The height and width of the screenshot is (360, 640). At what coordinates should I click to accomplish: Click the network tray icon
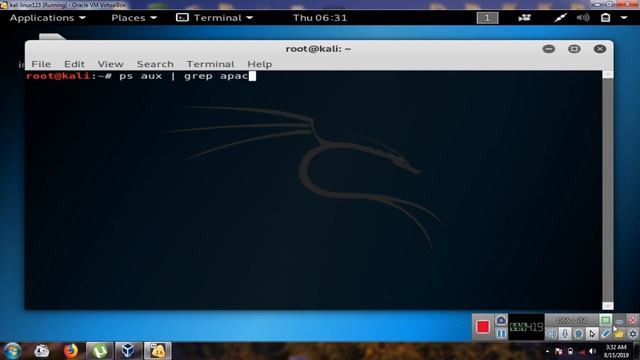click(582, 352)
